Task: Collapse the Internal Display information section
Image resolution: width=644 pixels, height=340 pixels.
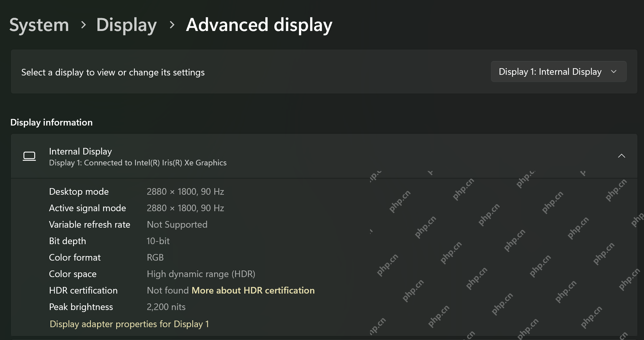Action: tap(621, 156)
